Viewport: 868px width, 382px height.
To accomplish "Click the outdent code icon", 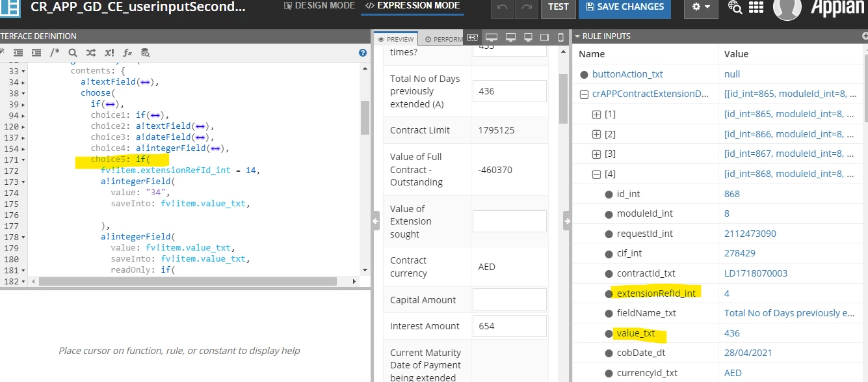I will click(18, 53).
